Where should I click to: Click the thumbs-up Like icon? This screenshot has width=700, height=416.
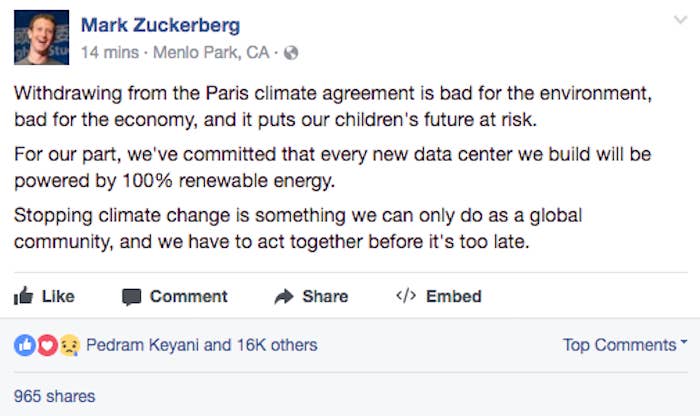(x=23, y=296)
